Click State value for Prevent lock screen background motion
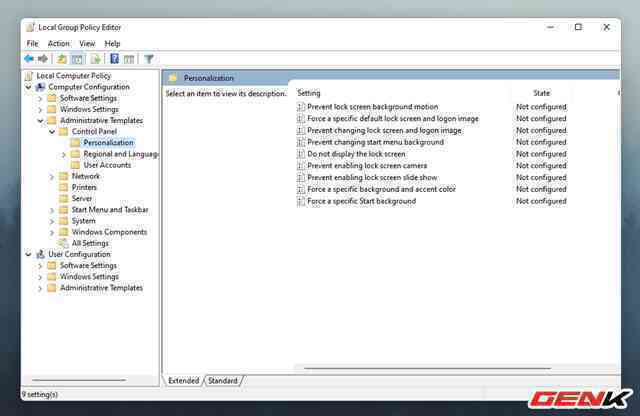 tap(541, 107)
